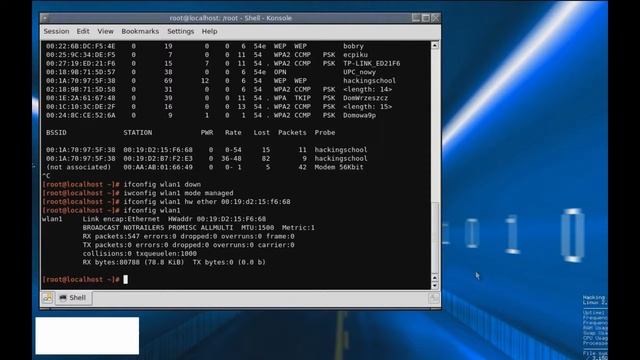The image size is (640, 360).
Task: Click the 'ifconfig wlan1 down' command line
Action: pos(162,184)
